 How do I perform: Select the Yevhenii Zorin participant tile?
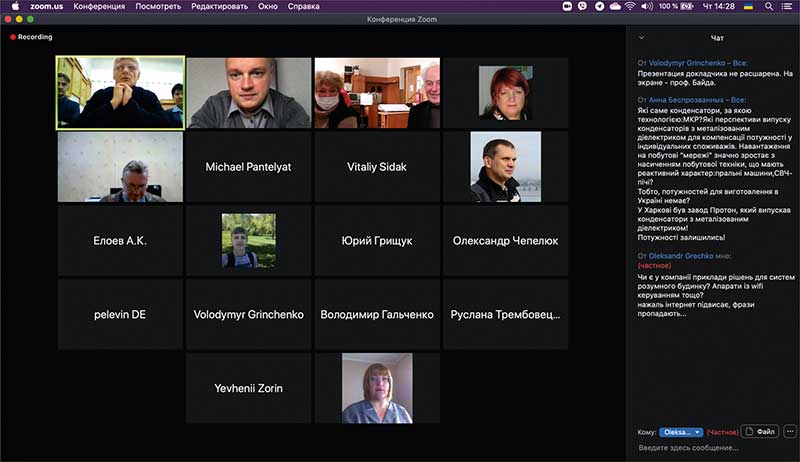pyautogui.click(x=248, y=388)
